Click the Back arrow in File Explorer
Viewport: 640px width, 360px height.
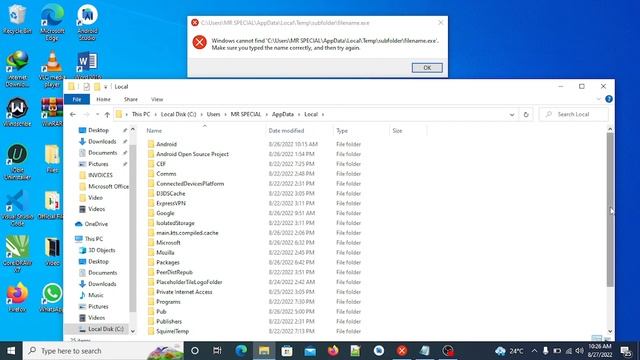[x=73, y=115]
